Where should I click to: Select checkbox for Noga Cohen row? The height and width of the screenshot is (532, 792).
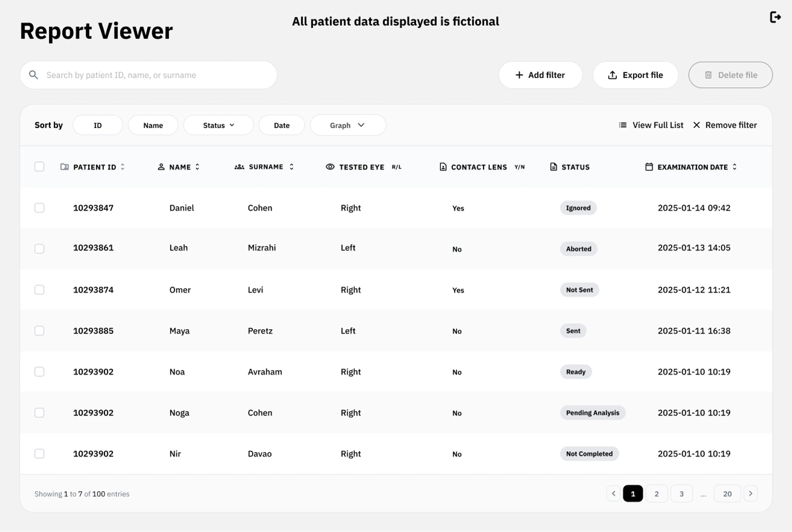(x=39, y=413)
